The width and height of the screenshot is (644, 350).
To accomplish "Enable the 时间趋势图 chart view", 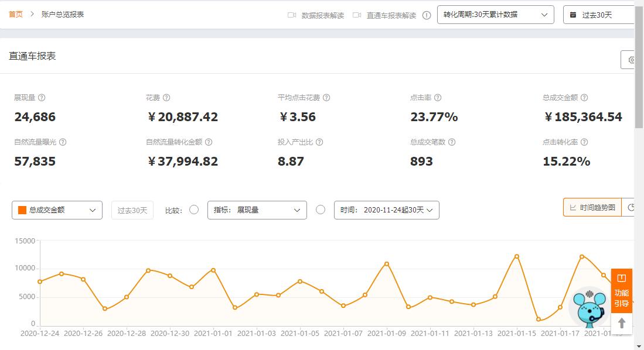I will click(x=591, y=207).
